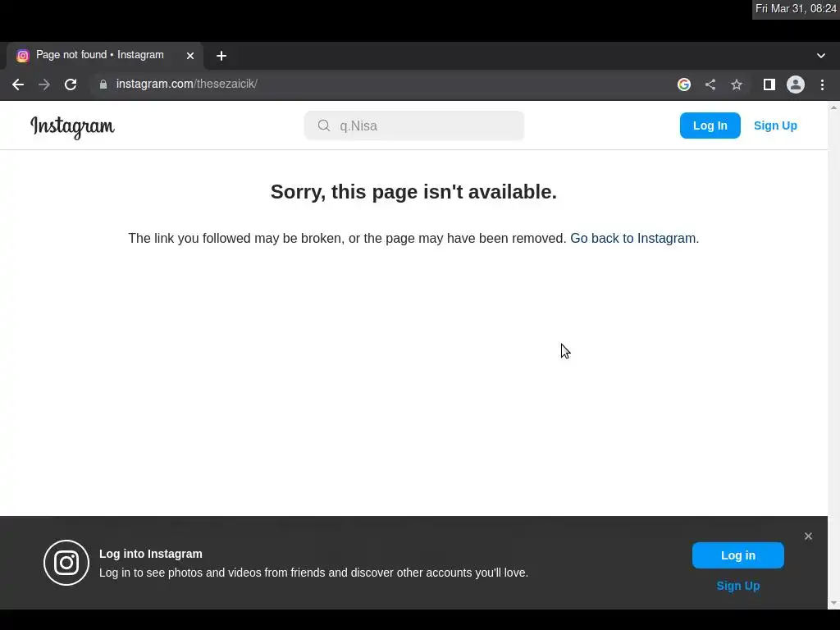Share this page icon
Screen dimensions: 840x630
(x=710, y=84)
